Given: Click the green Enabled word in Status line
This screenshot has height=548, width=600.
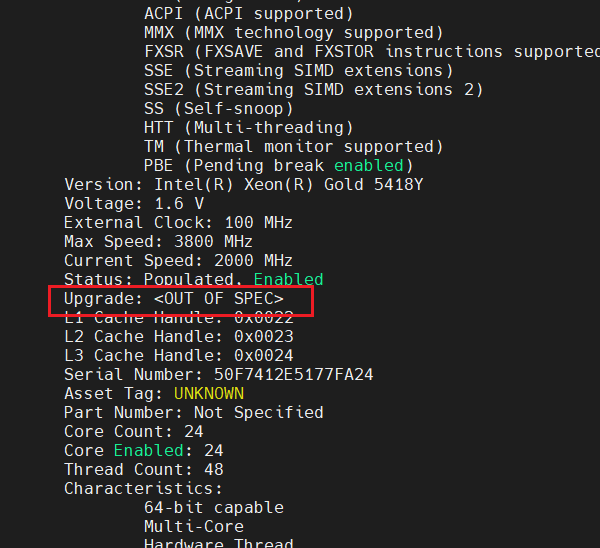Looking at the screenshot, I should [x=288, y=280].
